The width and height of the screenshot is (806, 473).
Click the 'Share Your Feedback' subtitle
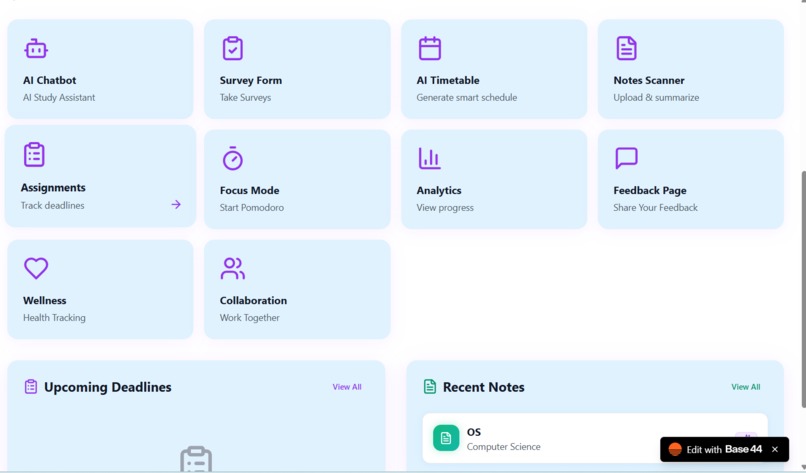655,207
